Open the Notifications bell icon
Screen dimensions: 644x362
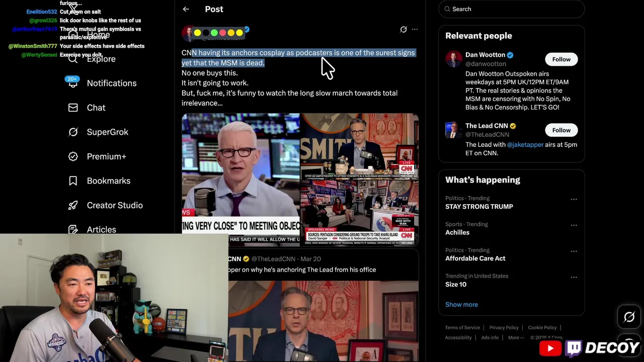click(73, 83)
